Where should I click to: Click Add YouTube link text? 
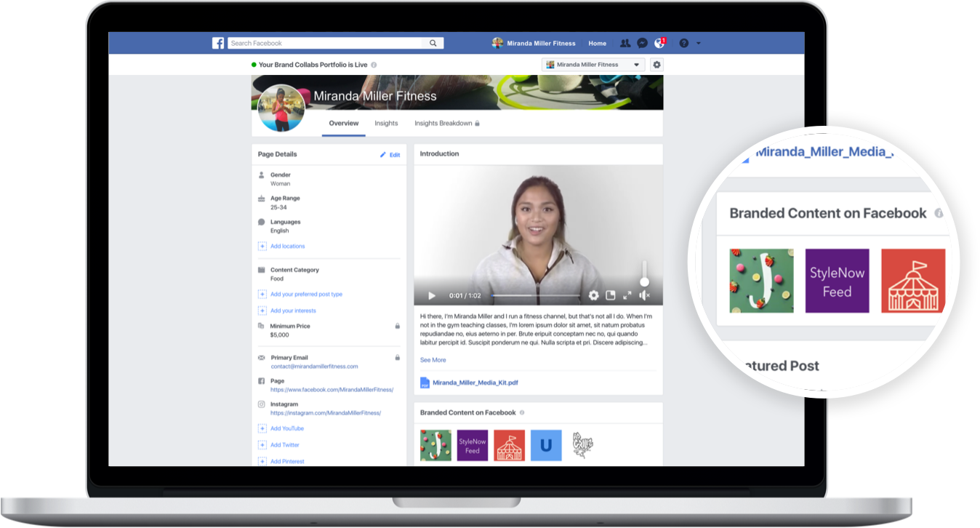pos(287,428)
